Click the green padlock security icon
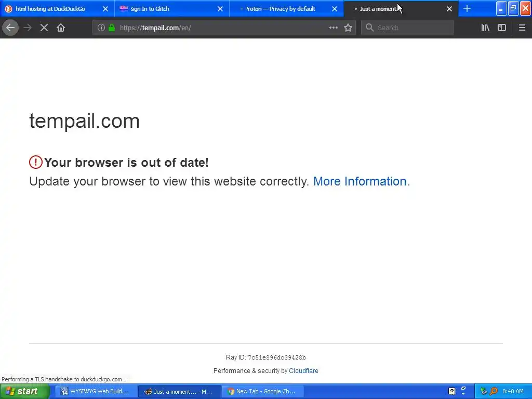The height and width of the screenshot is (399, 532). point(112,28)
